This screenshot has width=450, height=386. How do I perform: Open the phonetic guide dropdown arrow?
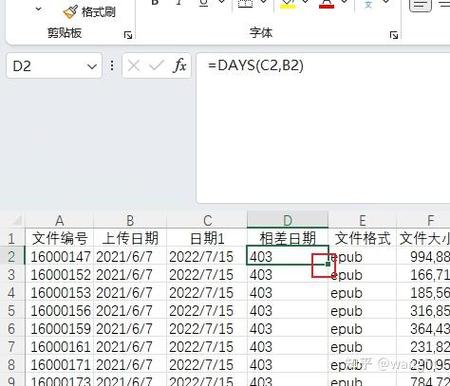tap(386, 2)
